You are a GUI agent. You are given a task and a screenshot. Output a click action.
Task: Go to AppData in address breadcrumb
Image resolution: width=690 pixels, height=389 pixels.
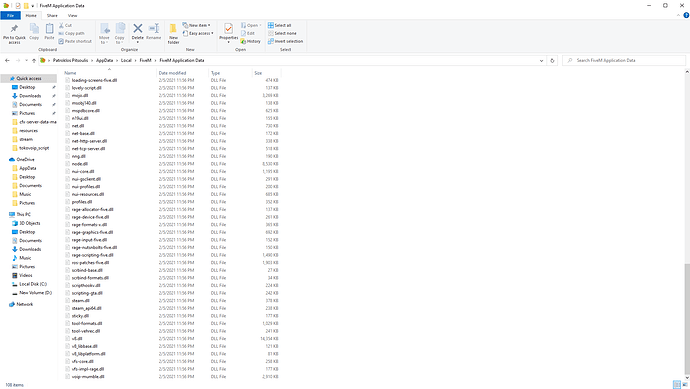pyautogui.click(x=104, y=60)
